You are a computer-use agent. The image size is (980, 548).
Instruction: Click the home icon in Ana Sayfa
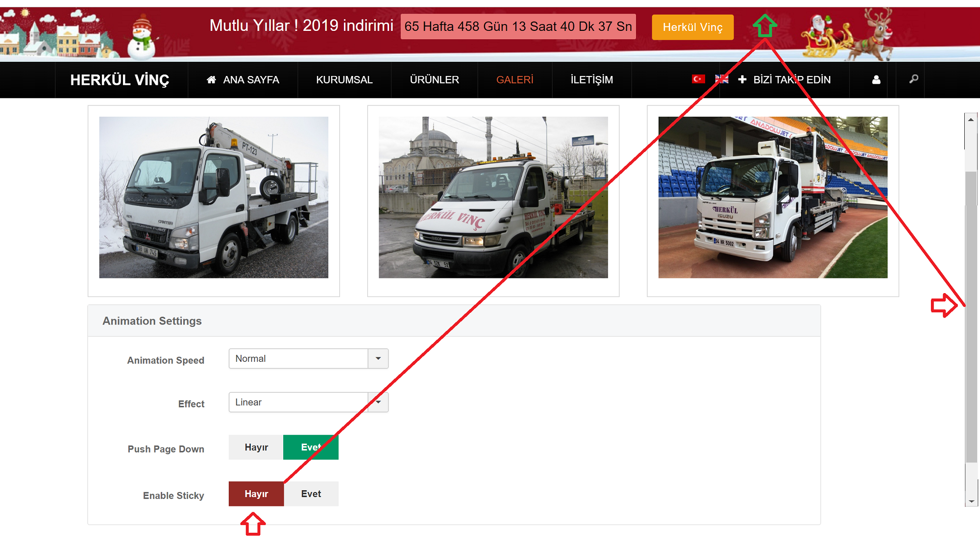211,79
